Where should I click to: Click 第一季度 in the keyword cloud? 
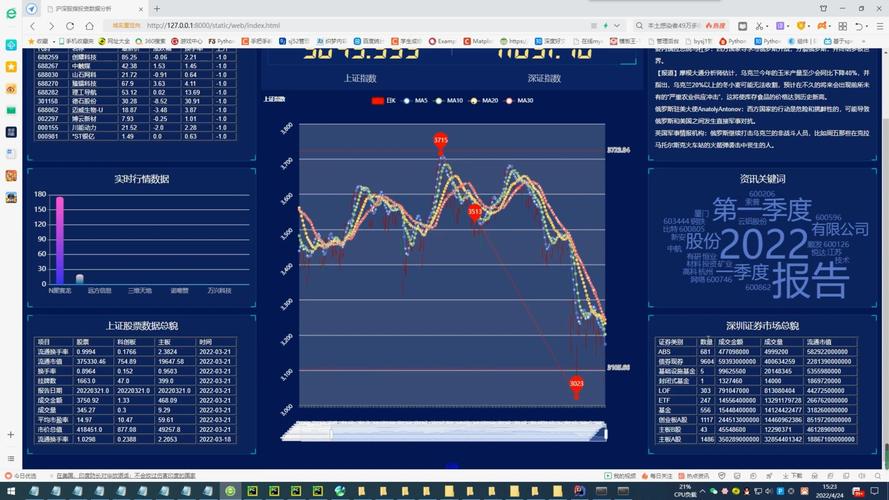click(761, 210)
